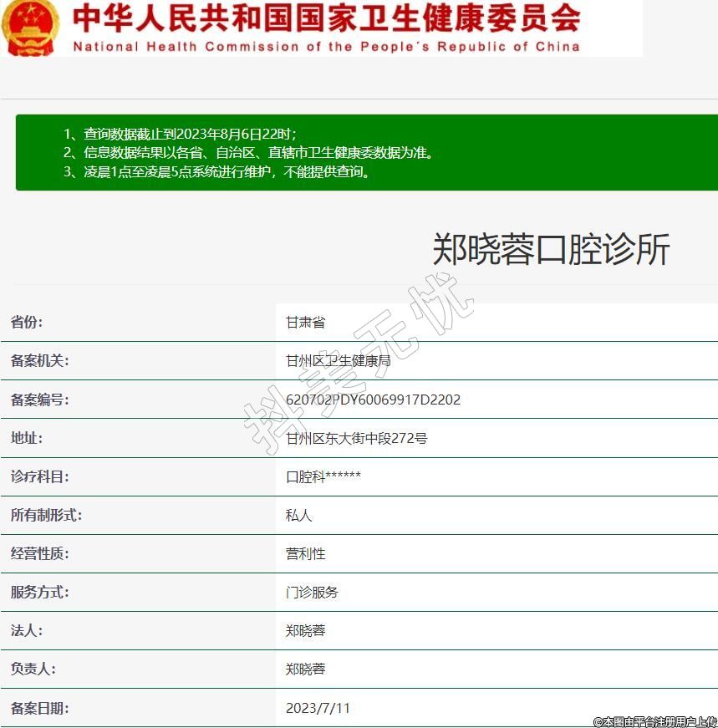Click the address value 甘州区东大街中段272号
Screen dimensions: 718x728
tap(356, 438)
